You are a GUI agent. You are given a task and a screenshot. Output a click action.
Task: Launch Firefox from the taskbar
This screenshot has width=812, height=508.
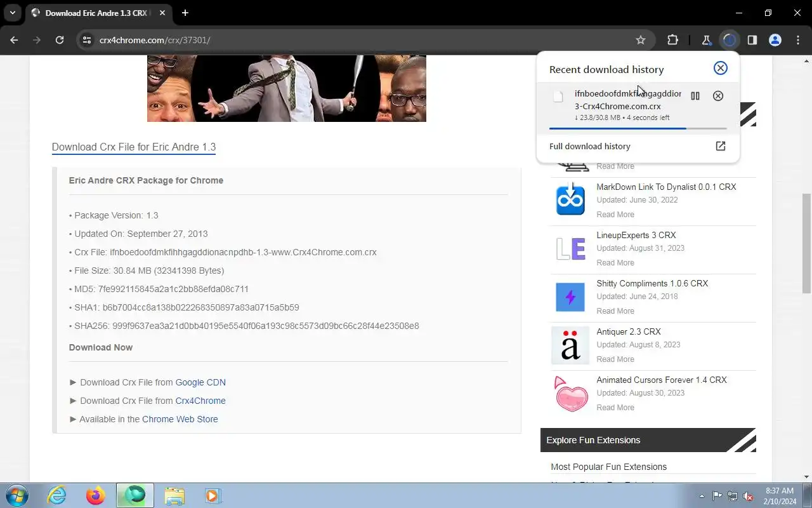pyautogui.click(x=95, y=495)
